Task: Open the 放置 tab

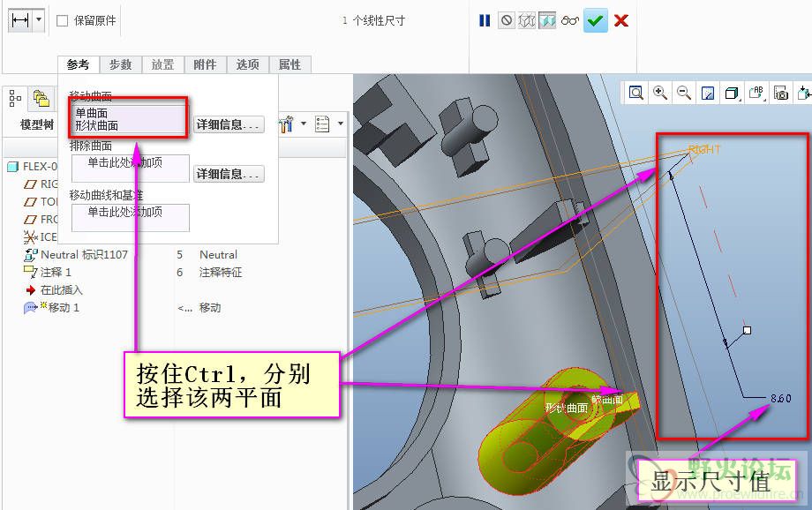Action: pos(163,64)
